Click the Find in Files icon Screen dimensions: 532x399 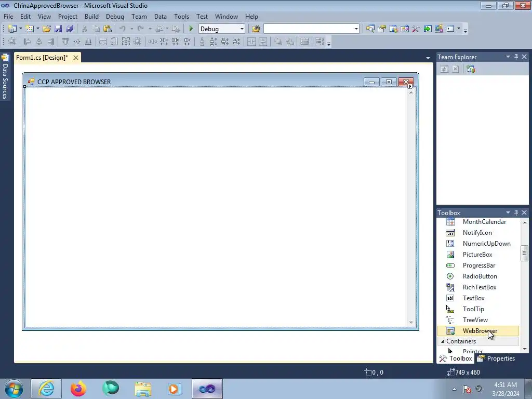tap(256, 29)
